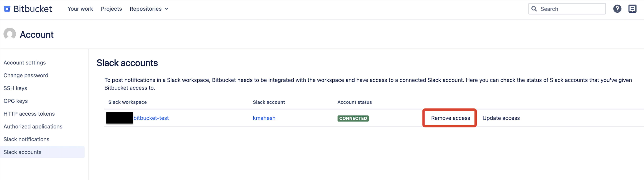
Task: Open the bitbucket-test workspace link
Action: (x=151, y=118)
